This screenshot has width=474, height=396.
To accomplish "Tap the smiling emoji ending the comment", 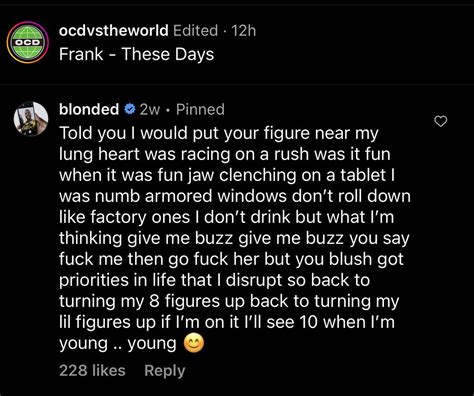I will 194,344.
